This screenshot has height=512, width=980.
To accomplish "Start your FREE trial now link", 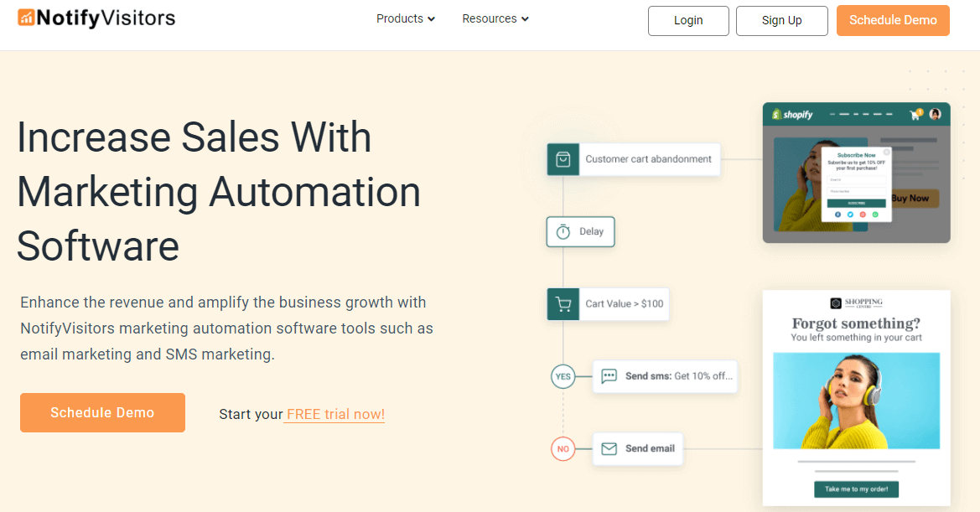I will [334, 414].
